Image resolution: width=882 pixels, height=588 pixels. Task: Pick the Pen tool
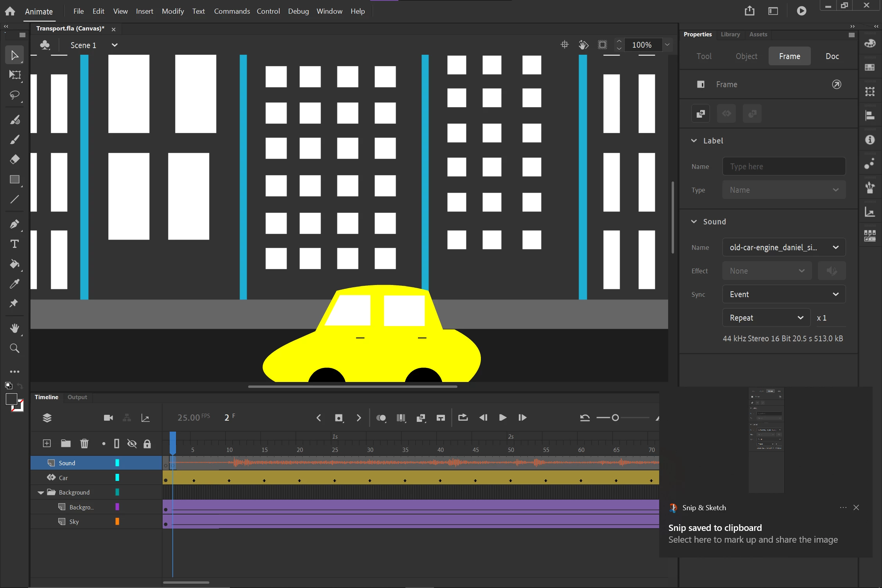pos(14,224)
